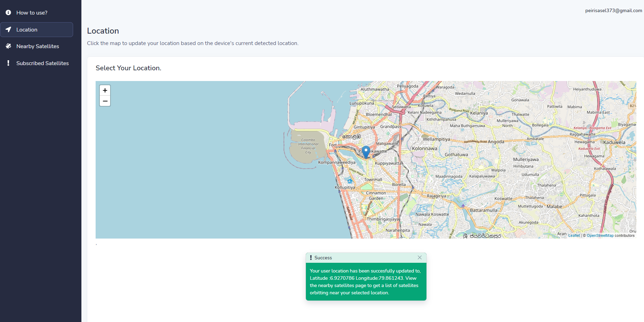Click the Select Your Location heading

point(129,68)
